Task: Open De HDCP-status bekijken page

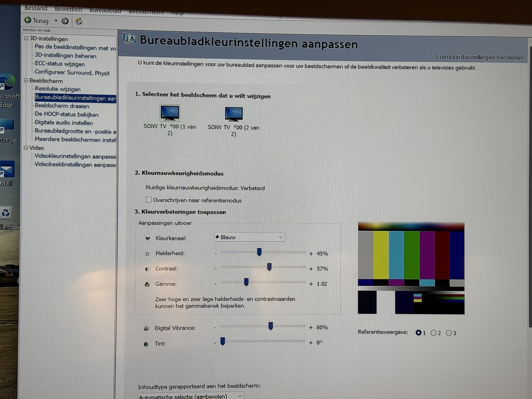Action: [66, 114]
